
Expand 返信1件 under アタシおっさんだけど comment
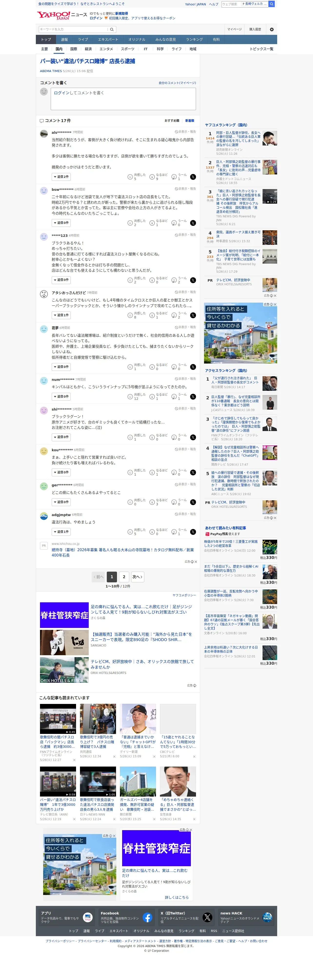pos(61,315)
